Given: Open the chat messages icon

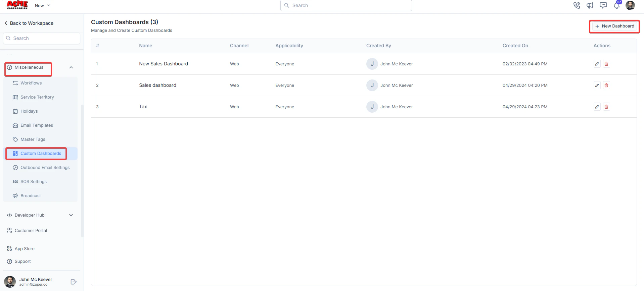Looking at the screenshot, I should (603, 5).
